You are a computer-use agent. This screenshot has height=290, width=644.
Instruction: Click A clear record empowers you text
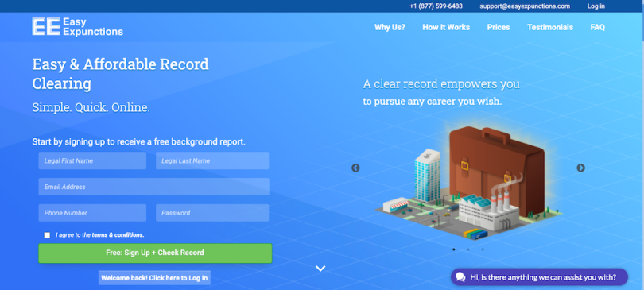[x=441, y=84]
